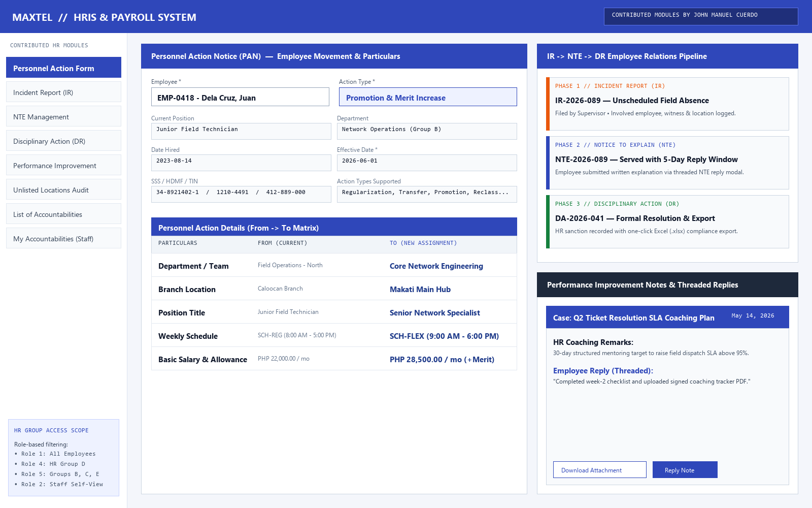Click Contributed Modules by John Manuel Cuerdo badge
The width and height of the screenshot is (812, 508).
point(701,16)
